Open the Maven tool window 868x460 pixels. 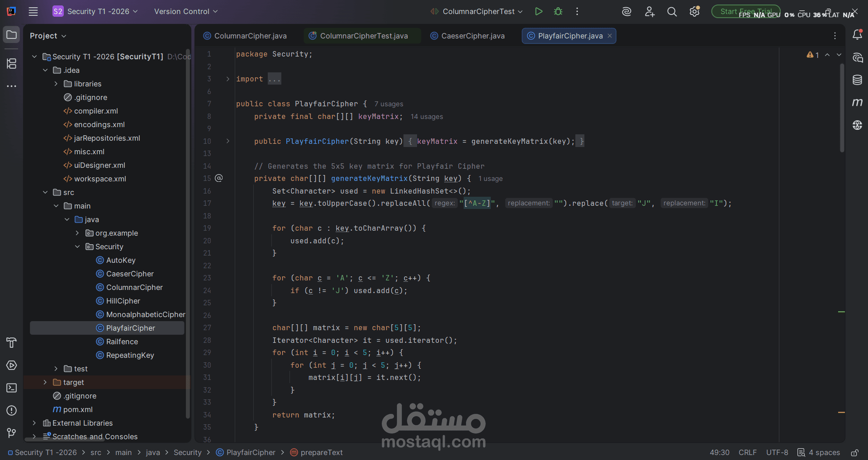857,103
